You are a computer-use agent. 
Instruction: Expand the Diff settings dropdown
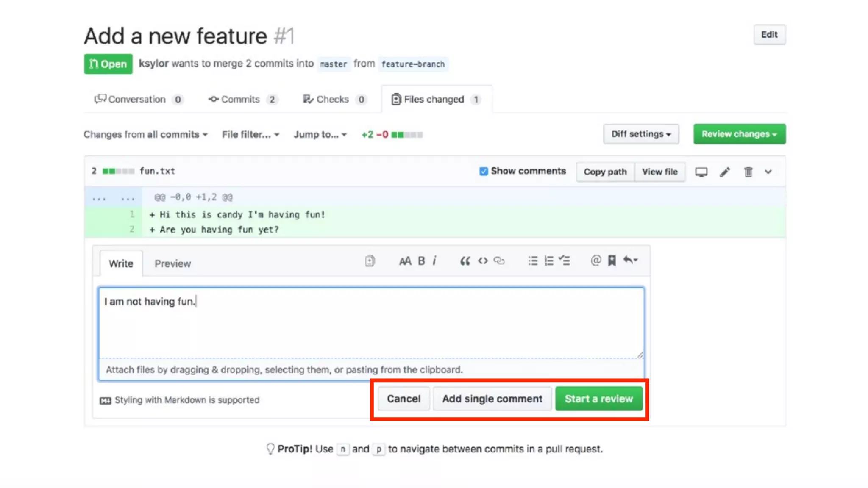click(x=641, y=134)
